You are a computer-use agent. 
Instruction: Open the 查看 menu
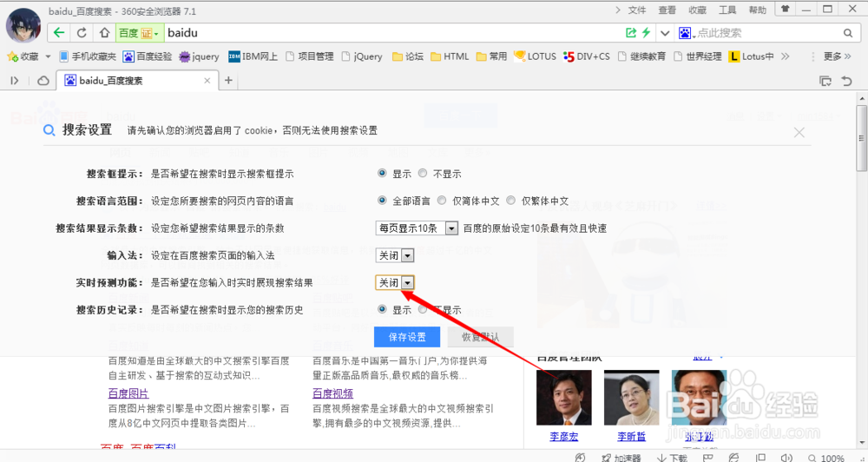[x=667, y=10]
